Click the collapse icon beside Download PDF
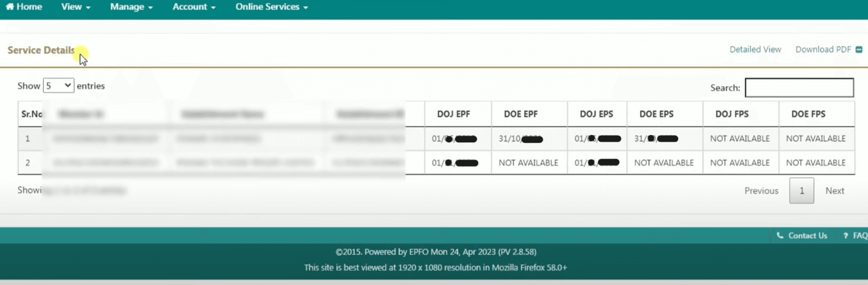The width and height of the screenshot is (868, 285). (x=859, y=49)
